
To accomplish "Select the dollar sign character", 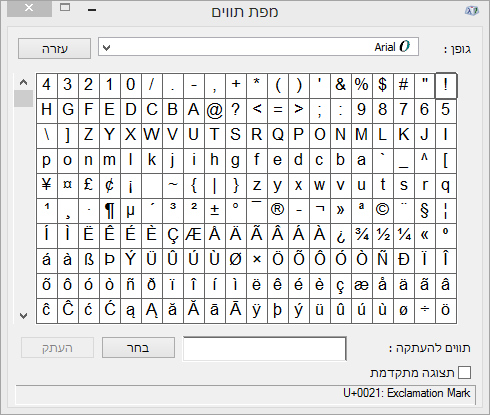I will click(x=383, y=86).
